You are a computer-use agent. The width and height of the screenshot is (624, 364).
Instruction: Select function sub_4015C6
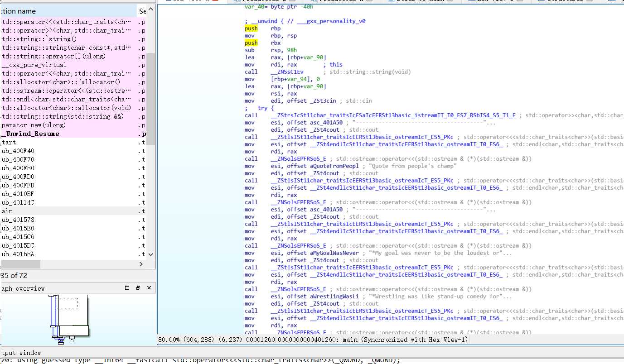(73, 237)
